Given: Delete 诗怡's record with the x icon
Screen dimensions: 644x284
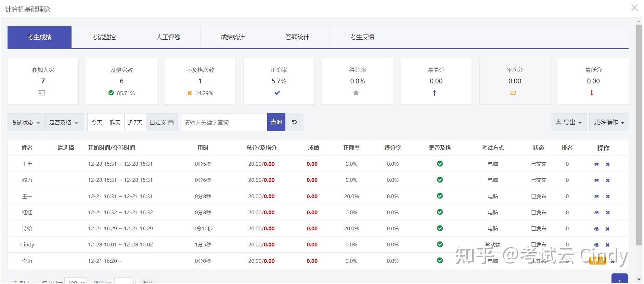Looking at the screenshot, I should (608, 229).
